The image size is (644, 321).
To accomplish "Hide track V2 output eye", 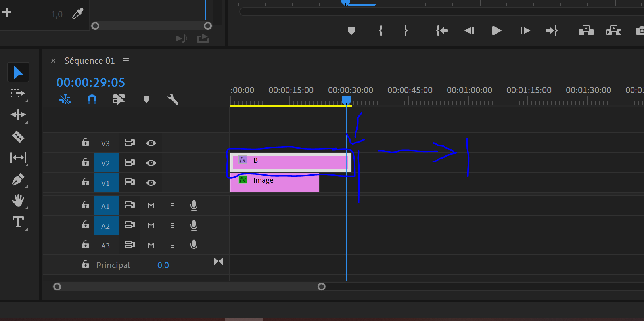I will click(x=151, y=163).
